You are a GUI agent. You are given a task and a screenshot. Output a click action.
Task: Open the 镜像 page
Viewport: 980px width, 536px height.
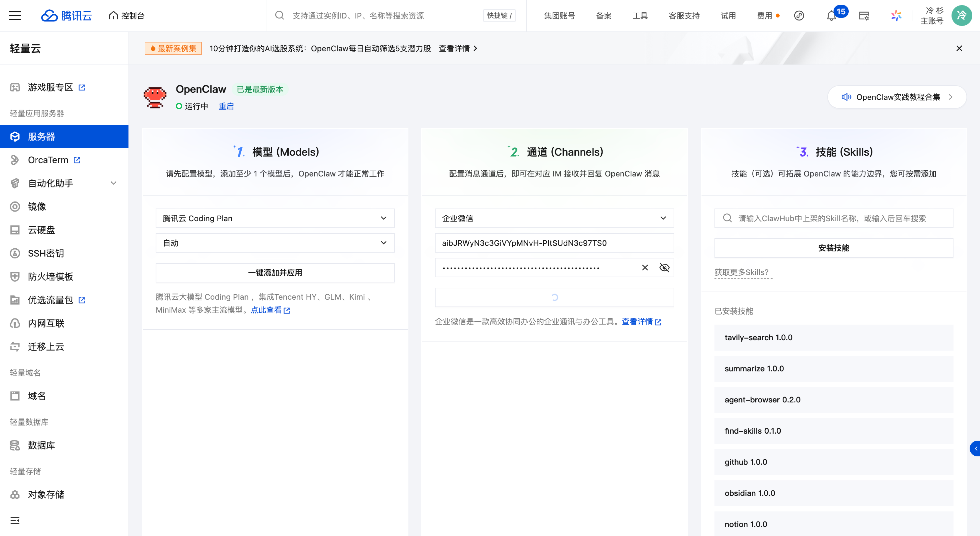click(37, 207)
